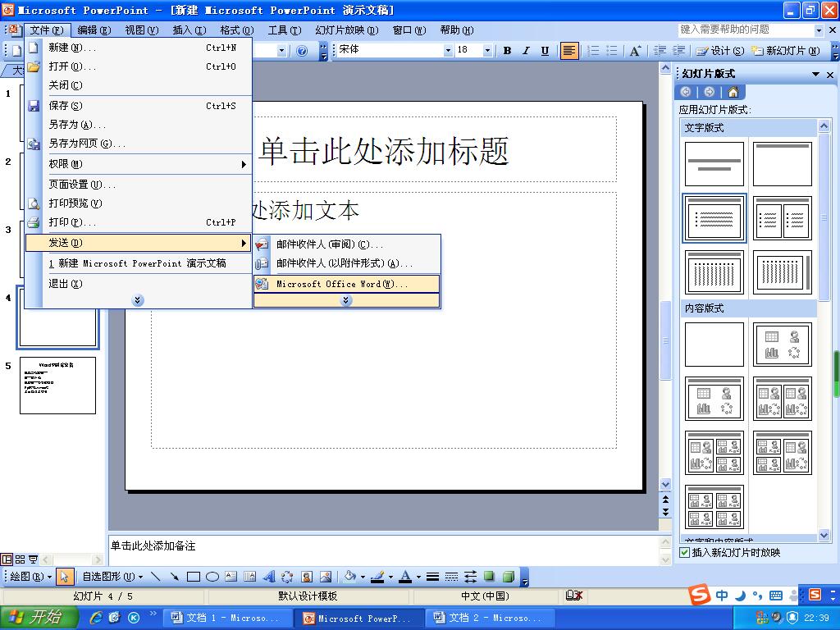Screen dimensions: 840x630
Task: Toggle 'Show when inserting new slides' checkbox
Action: click(x=685, y=552)
